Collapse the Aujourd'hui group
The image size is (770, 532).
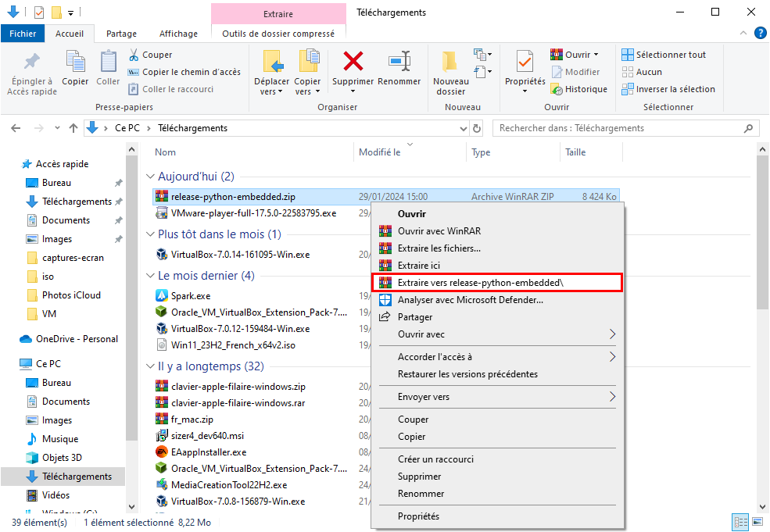[150, 177]
